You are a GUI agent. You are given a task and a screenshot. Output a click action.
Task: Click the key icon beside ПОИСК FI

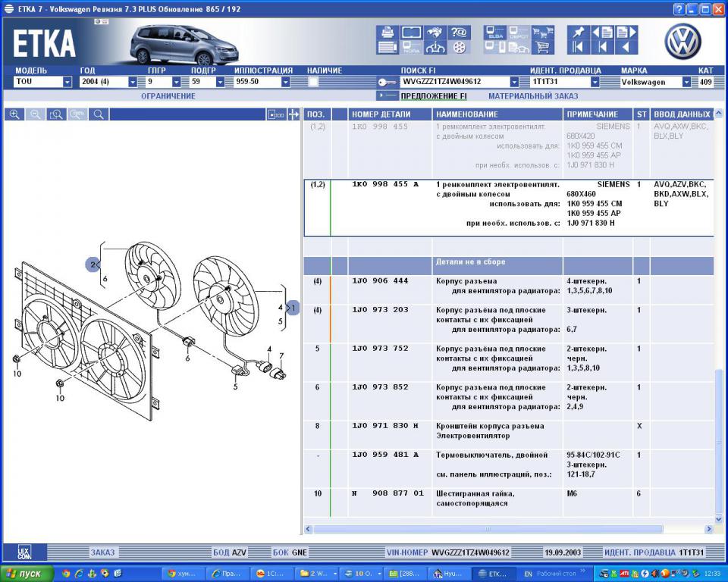(386, 82)
